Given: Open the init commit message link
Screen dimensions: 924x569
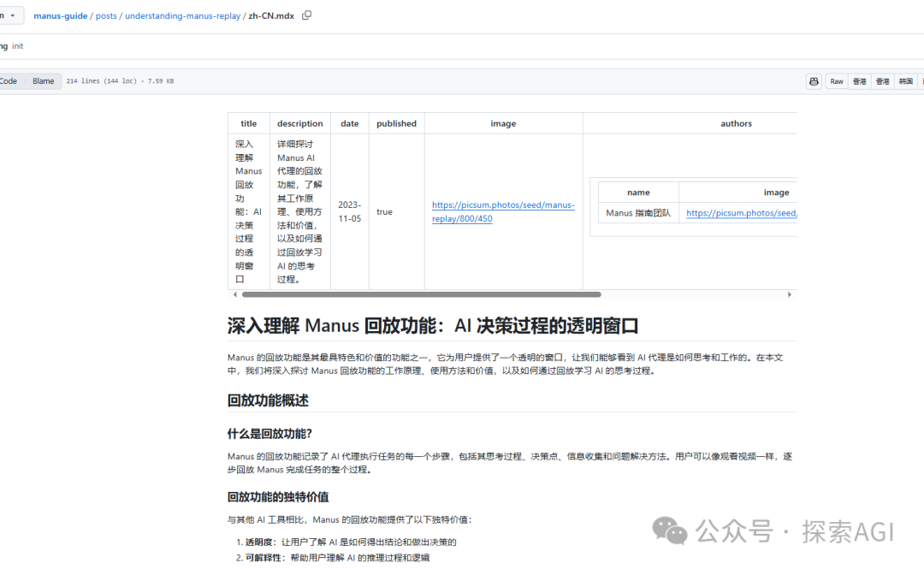Looking at the screenshot, I should coord(18,46).
